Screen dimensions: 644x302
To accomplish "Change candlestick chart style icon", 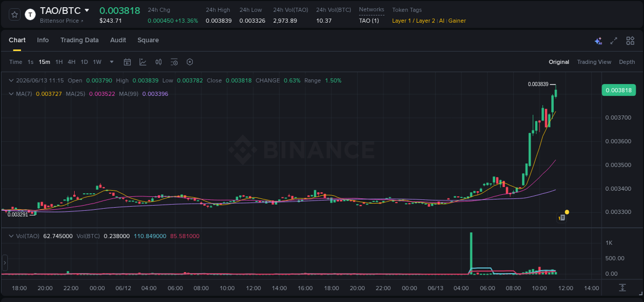I will point(159,62).
